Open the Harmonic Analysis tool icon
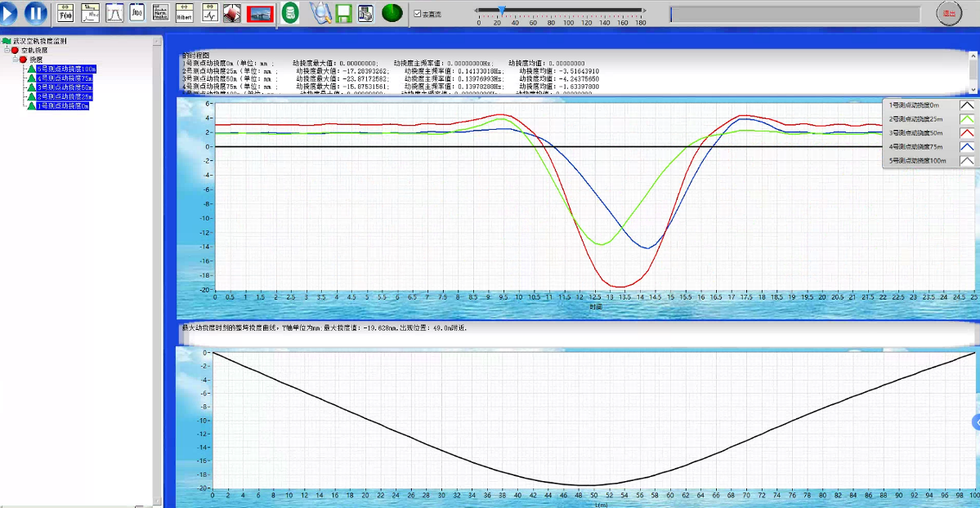The image size is (980, 508). pos(161,13)
